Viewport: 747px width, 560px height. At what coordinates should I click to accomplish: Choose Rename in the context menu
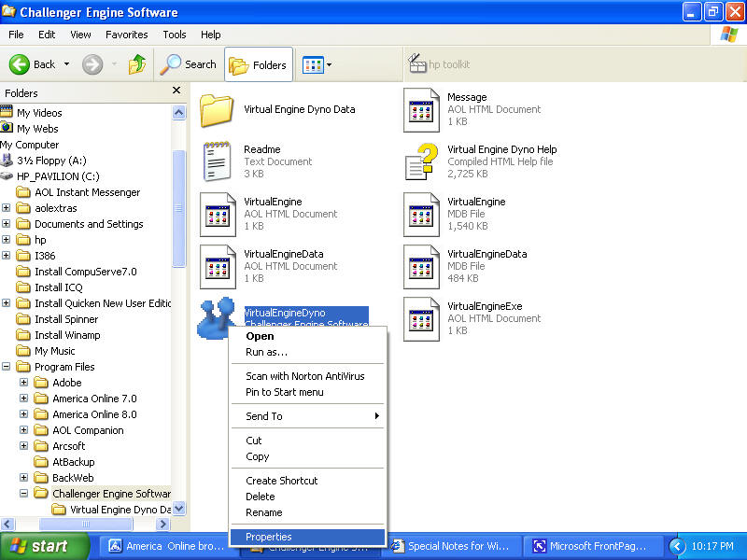308,512
